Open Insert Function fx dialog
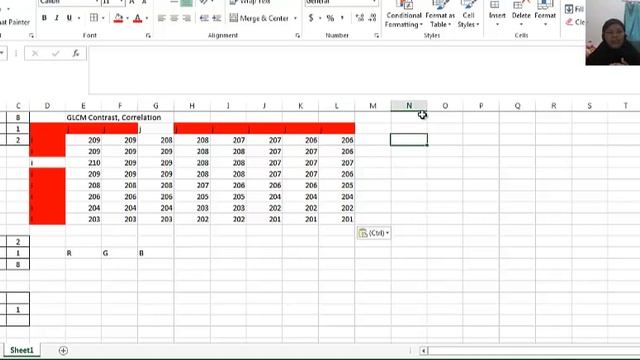Image resolution: width=640 pixels, height=360 pixels. tap(76, 53)
